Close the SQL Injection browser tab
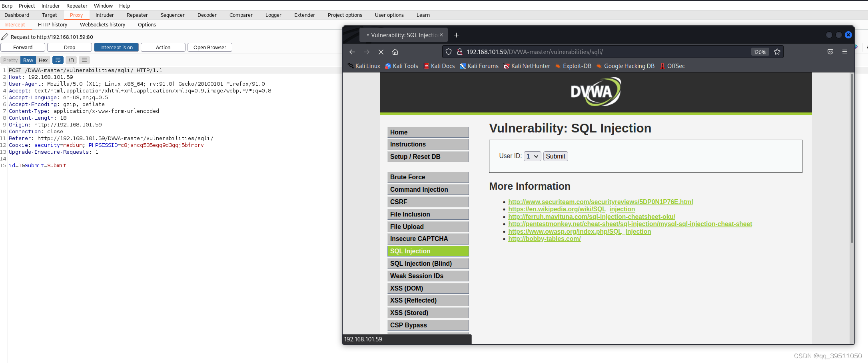The image size is (868, 363). point(441,35)
